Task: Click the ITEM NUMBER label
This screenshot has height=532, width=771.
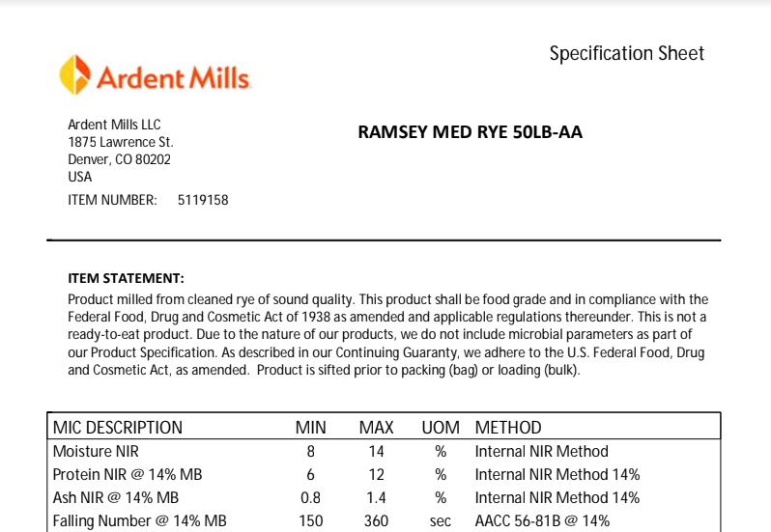Action: 112,200
